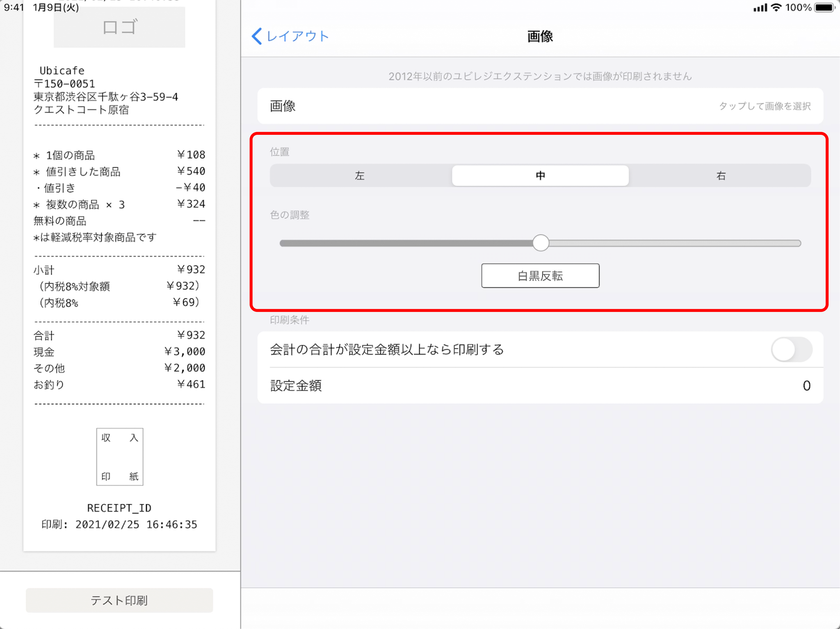Tap the ロゴ placeholder in receipt preview
This screenshot has width=840, height=629.
click(119, 27)
